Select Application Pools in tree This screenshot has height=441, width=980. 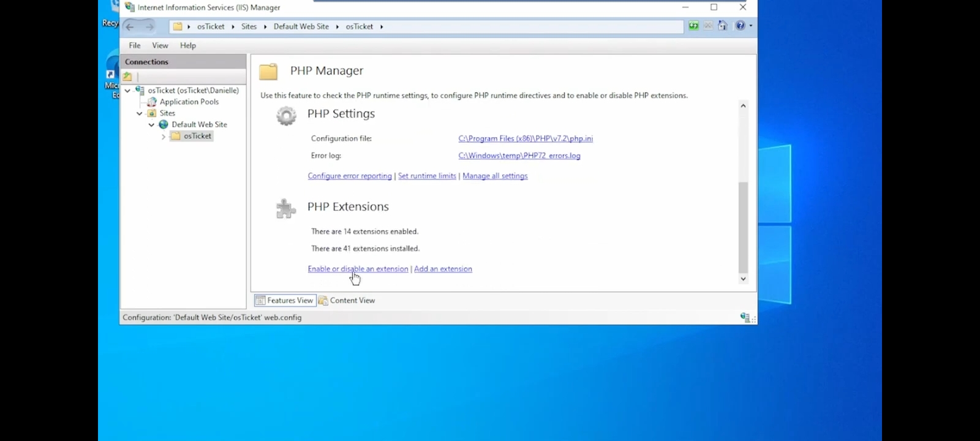point(189,102)
